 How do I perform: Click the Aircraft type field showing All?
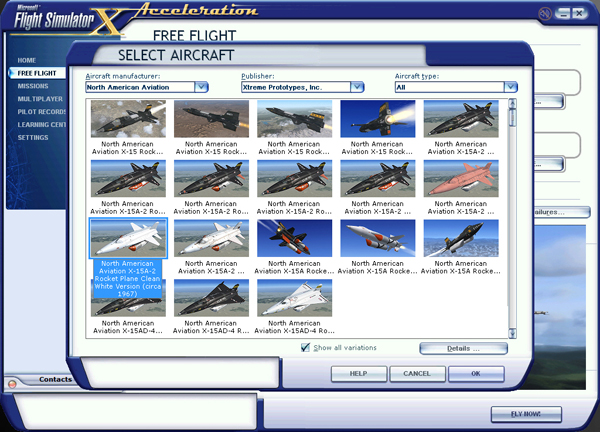[450, 87]
